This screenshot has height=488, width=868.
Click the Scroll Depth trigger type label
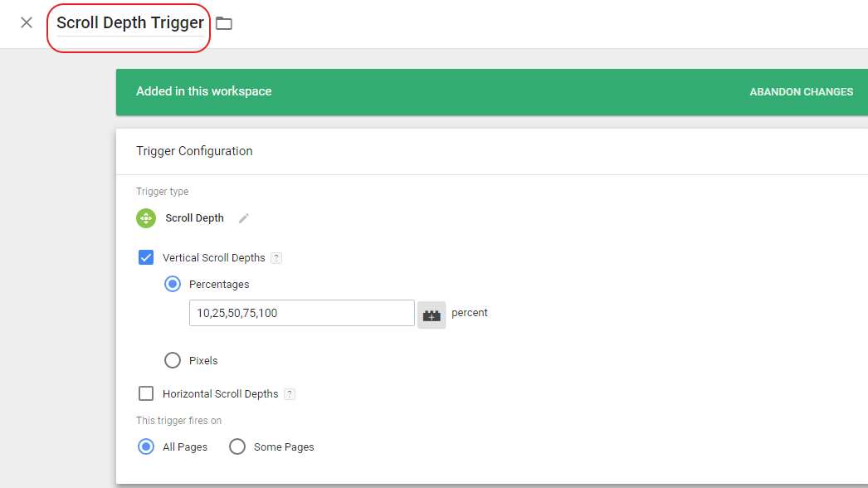coord(194,218)
